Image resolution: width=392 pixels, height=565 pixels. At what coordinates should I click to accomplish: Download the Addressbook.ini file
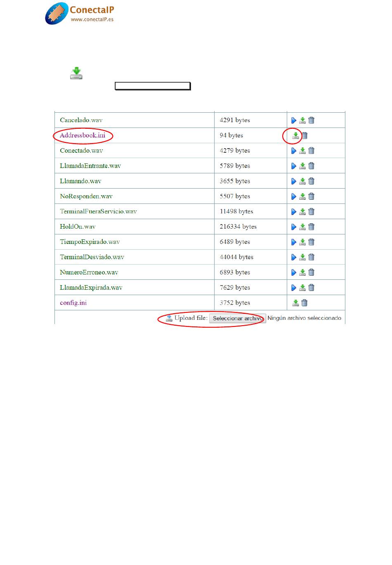(x=295, y=135)
